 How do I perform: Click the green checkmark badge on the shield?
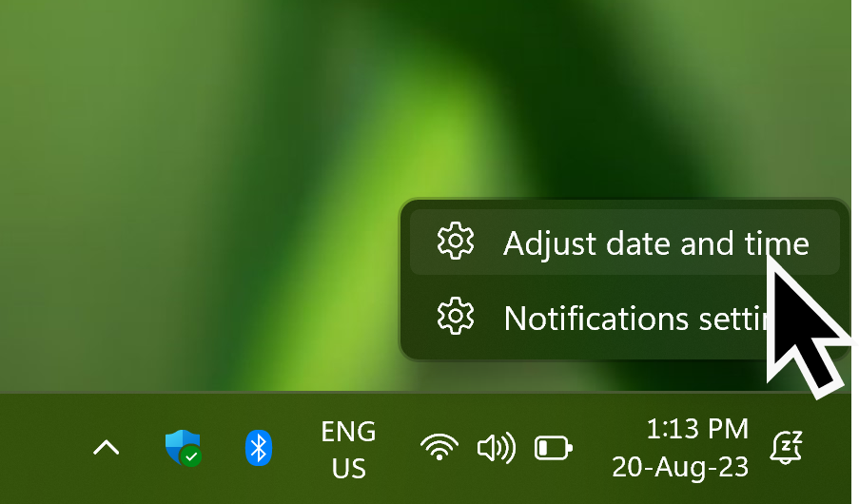click(x=191, y=456)
